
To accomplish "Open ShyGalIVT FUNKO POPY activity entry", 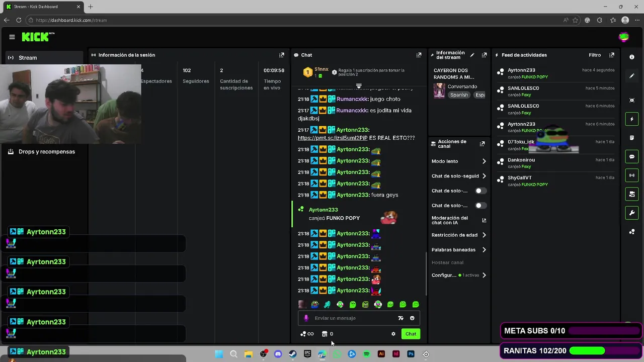I will click(x=556, y=181).
